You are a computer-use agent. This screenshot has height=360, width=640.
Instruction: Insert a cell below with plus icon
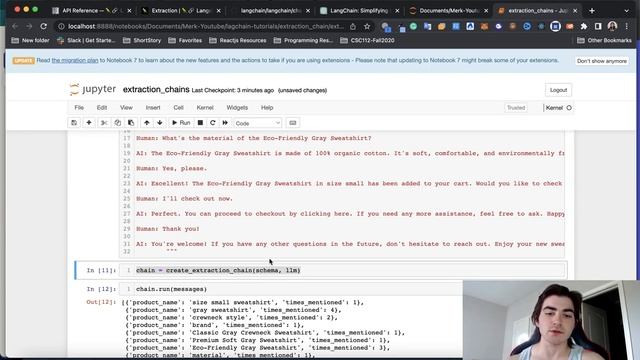coord(89,123)
